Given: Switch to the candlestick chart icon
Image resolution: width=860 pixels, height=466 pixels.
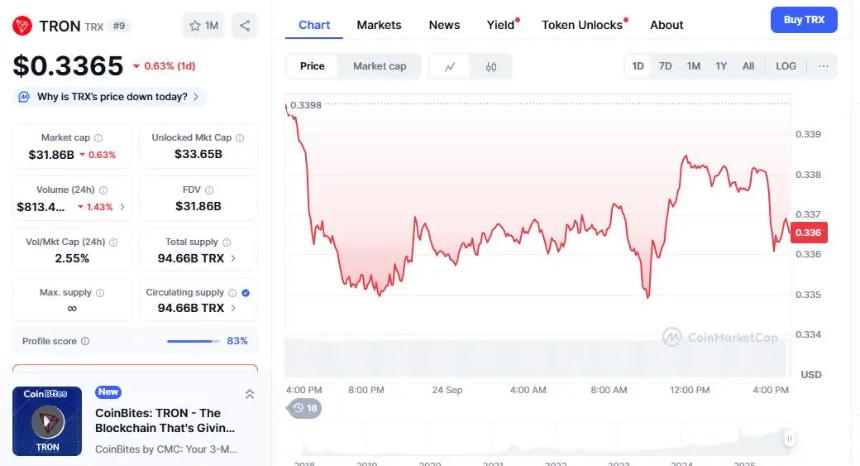Looking at the screenshot, I should pos(491,66).
